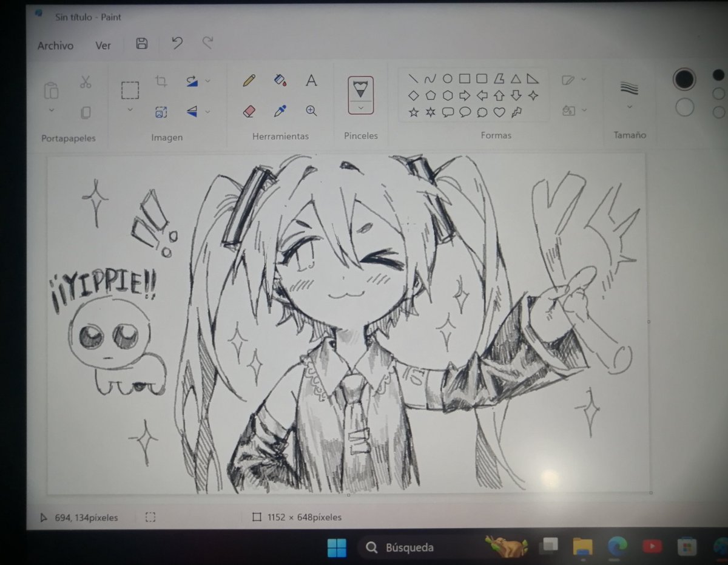Pick the curve shape

pyautogui.click(x=430, y=79)
